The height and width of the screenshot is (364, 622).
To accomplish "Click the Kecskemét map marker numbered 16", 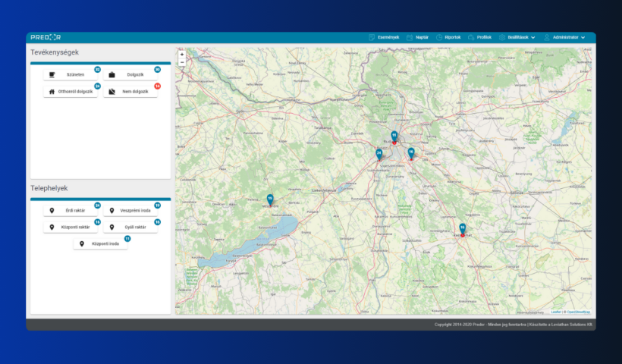I will (462, 229).
